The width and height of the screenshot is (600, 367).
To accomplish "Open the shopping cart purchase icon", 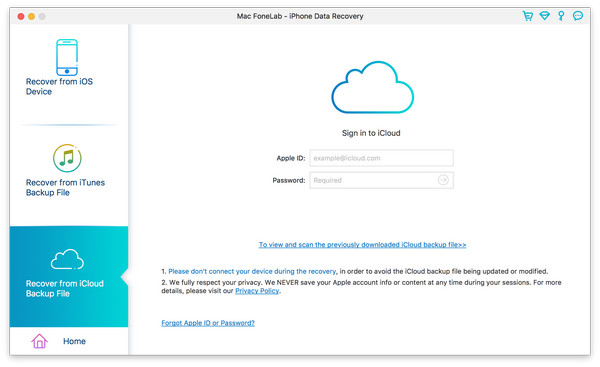I will pos(528,16).
